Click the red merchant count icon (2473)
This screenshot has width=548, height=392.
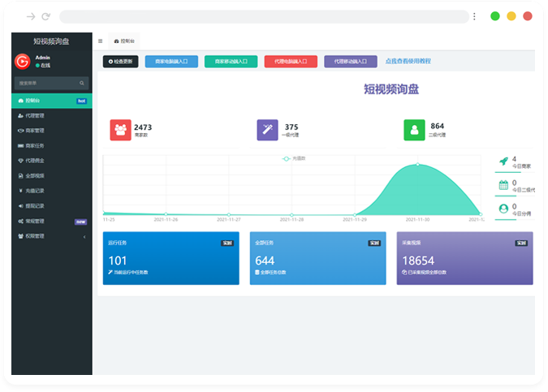pos(121,130)
